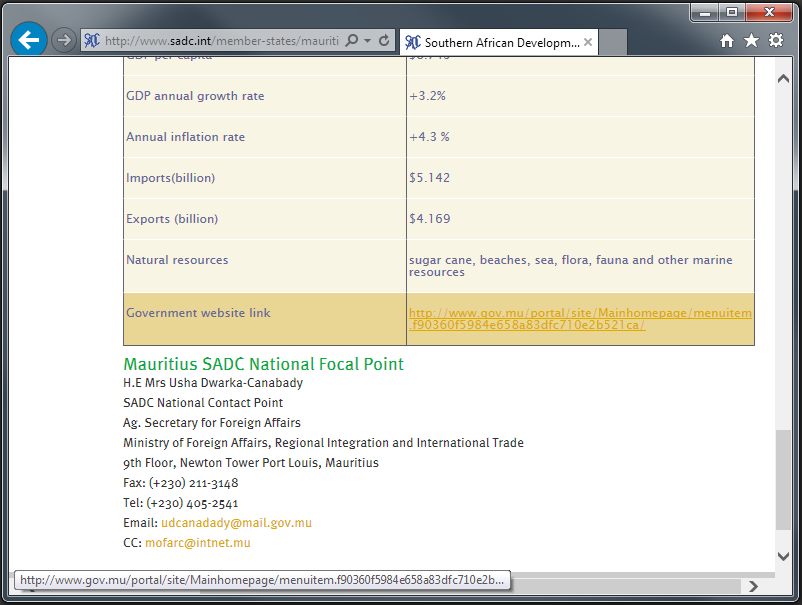Click the 'Ministry of Foreign Affairs' line
802x605 pixels.
(323, 443)
